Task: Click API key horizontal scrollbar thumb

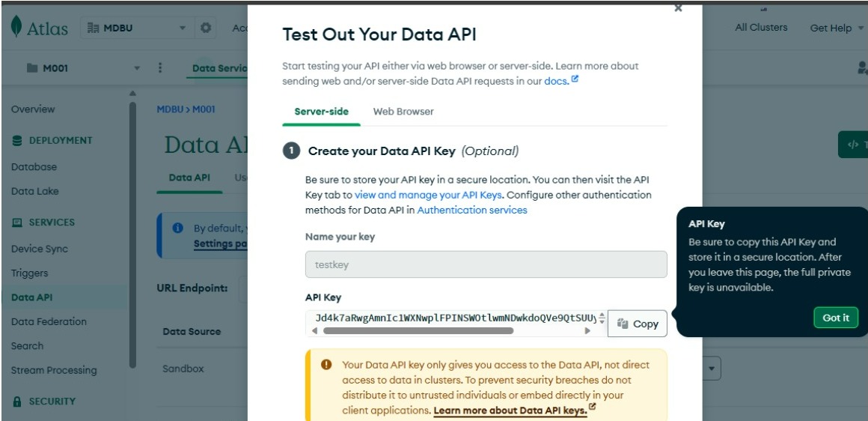Action: tap(418, 330)
